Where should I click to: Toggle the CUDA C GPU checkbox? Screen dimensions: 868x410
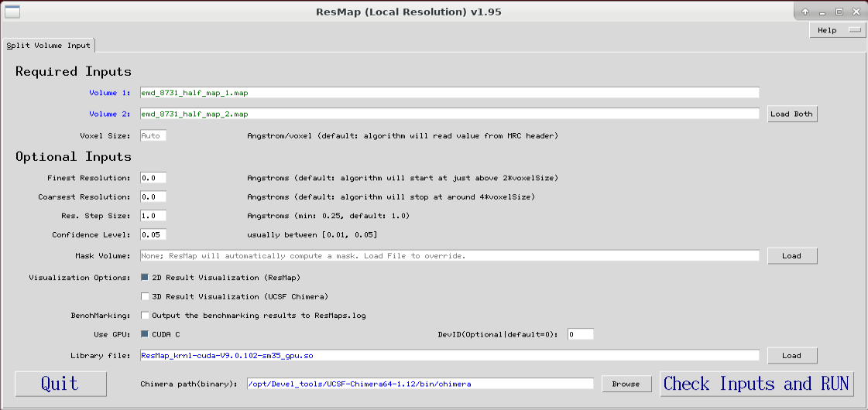click(x=145, y=334)
